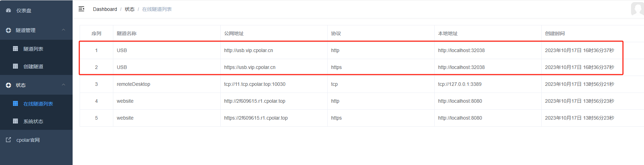Open the http://usb.vip.cpolar.cn public address
Viewport: 644px width, 165px height.
tap(248, 50)
